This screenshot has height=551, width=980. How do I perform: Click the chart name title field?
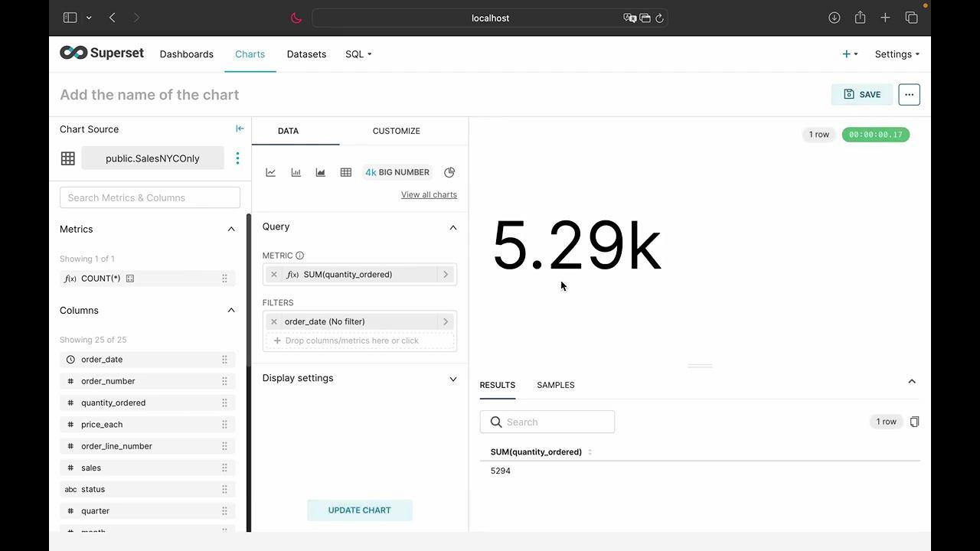[149, 95]
